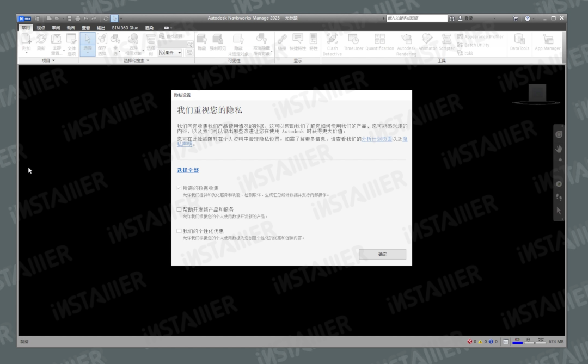Viewport: 588px width, 364px height.
Task: Open File Options (文件选项) icon
Action: (x=71, y=39)
